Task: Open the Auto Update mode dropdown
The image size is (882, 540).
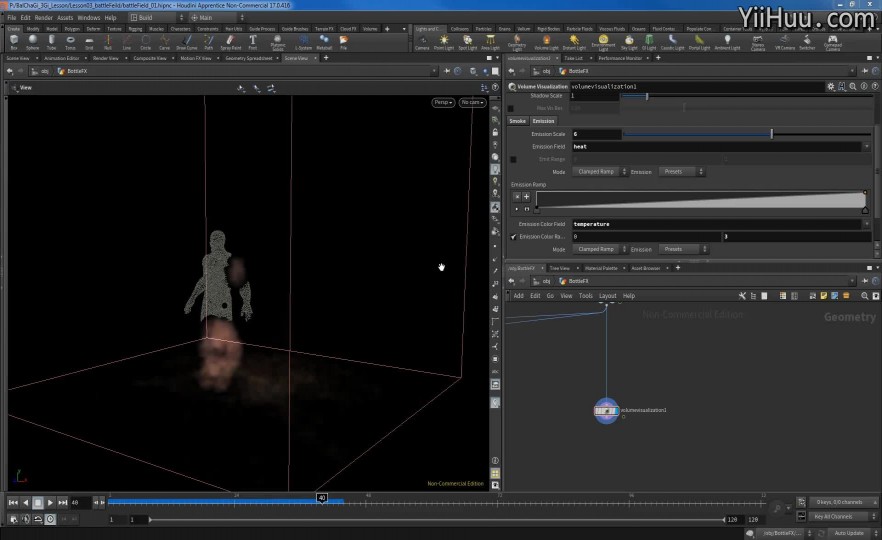Action: (x=852, y=533)
